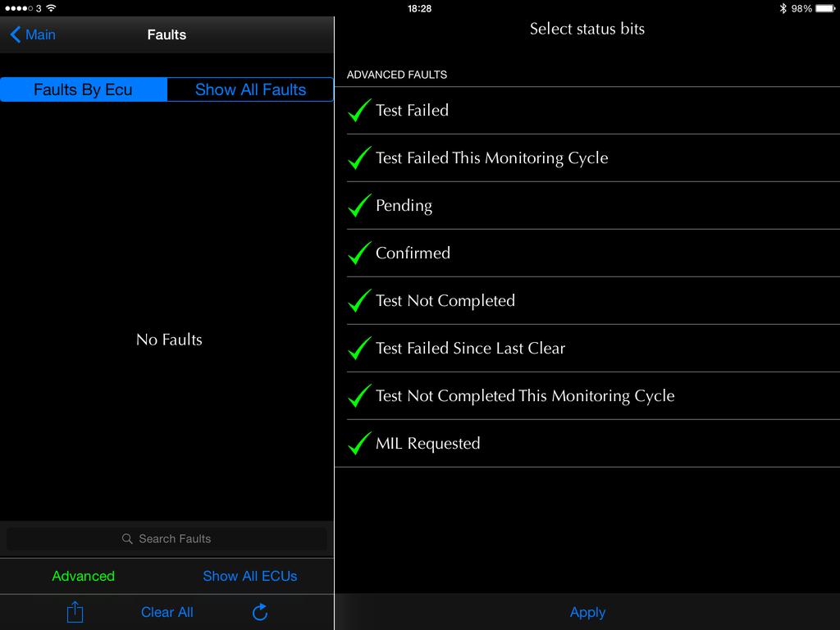Select the Faults By Ecu tab
This screenshot has width=840, height=630.
83,89
